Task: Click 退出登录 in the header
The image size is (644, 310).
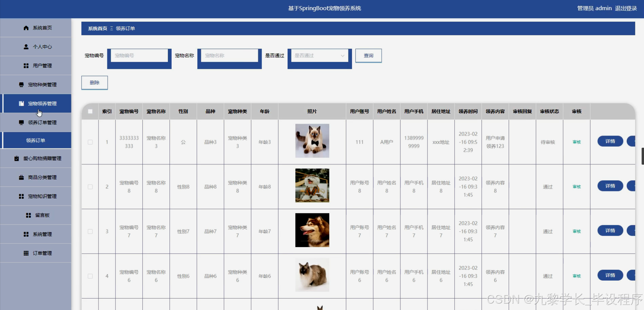Action: tap(626, 8)
